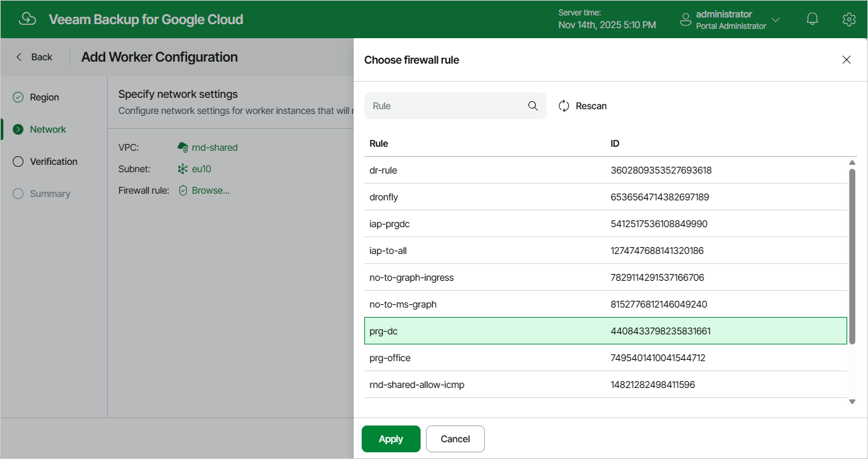
Task: Click the Summary step circle icon
Action: pyautogui.click(x=18, y=194)
